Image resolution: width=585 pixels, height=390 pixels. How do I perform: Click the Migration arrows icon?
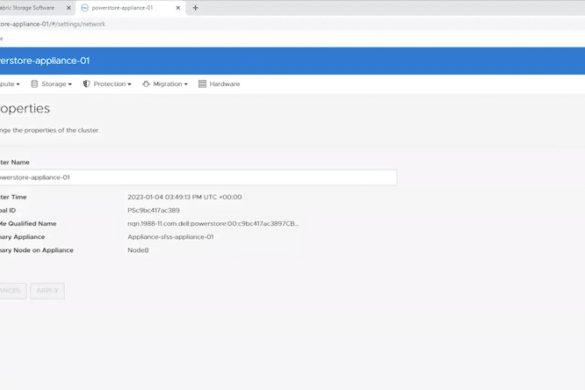[x=146, y=84]
